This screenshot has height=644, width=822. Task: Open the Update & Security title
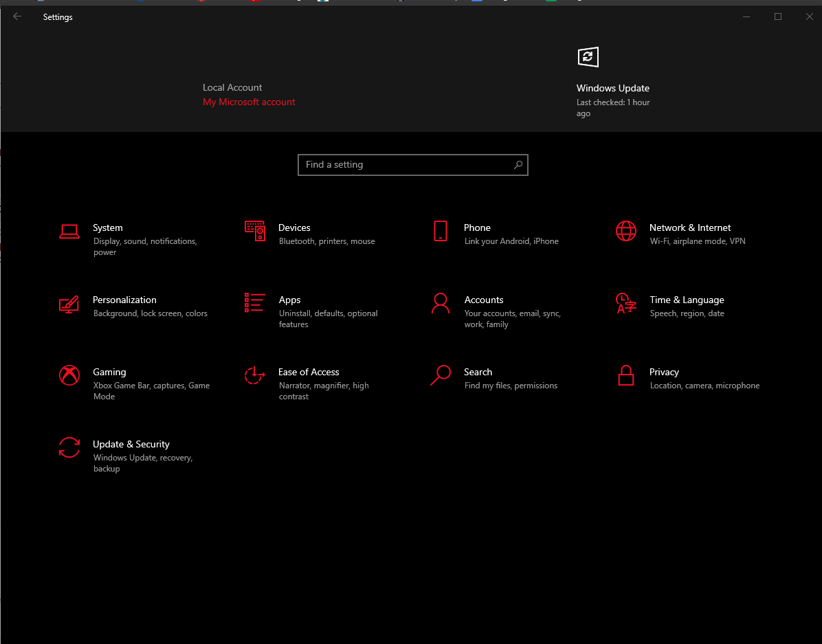(131, 444)
